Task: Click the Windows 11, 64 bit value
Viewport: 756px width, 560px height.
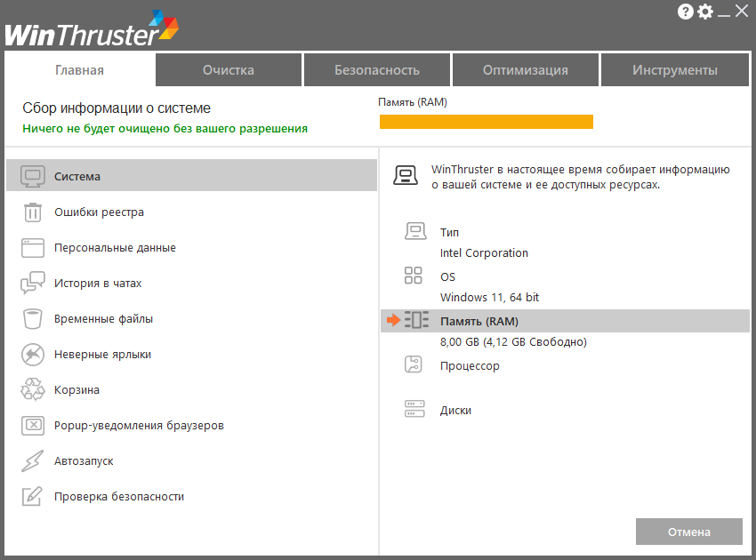Action: tap(489, 298)
